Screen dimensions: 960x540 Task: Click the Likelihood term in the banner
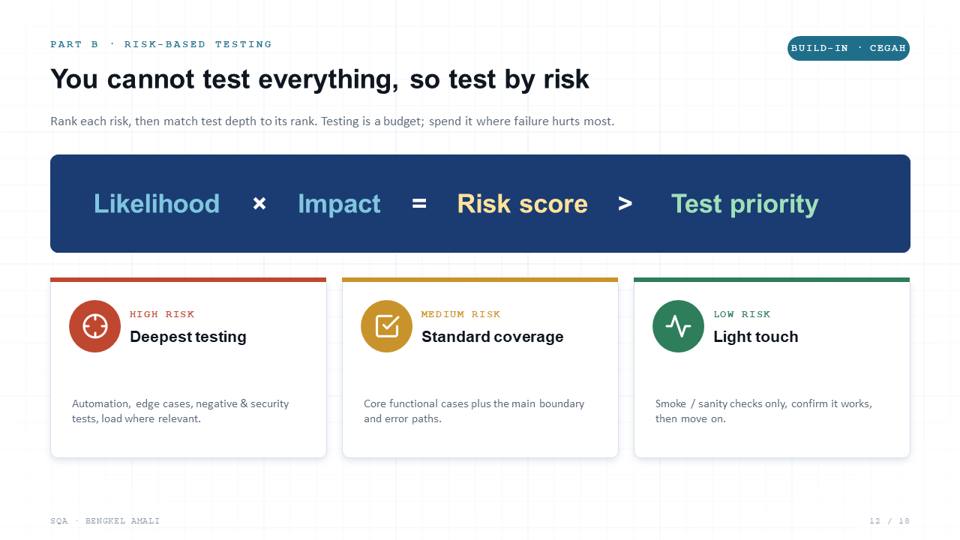point(157,204)
